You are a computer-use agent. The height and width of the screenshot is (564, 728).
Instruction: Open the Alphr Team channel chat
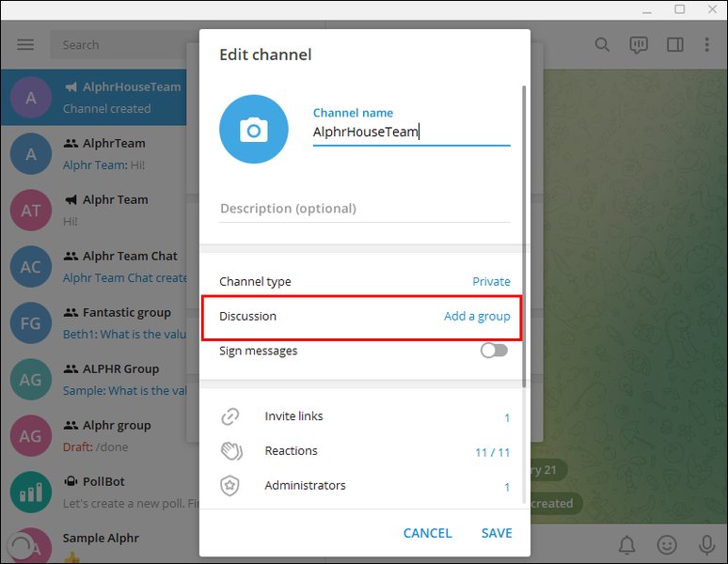pyautogui.click(x=94, y=211)
